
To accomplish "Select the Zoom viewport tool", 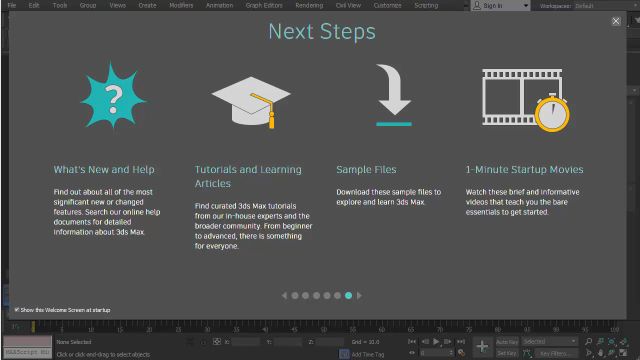I will pos(588,341).
